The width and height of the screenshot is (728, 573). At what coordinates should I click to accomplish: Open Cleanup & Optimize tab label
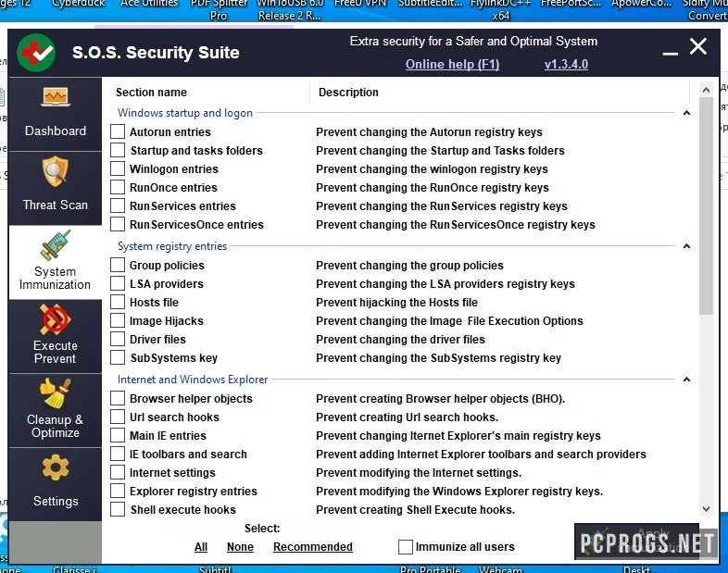56,426
